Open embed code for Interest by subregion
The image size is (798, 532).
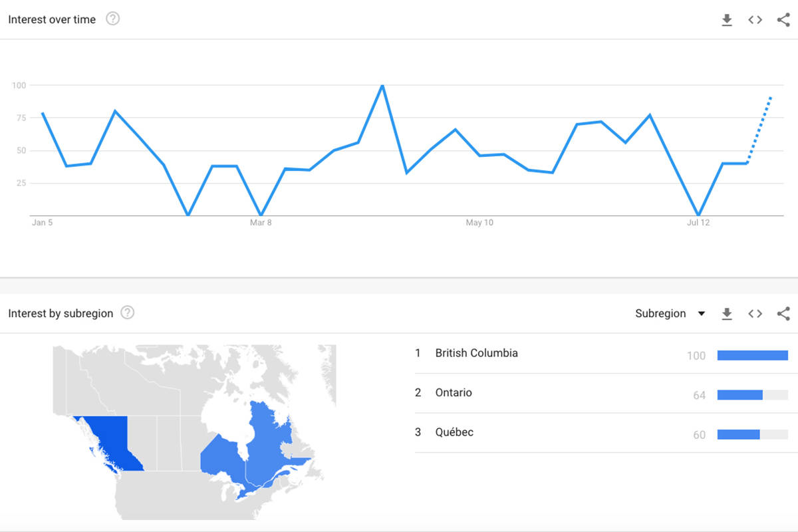point(755,313)
